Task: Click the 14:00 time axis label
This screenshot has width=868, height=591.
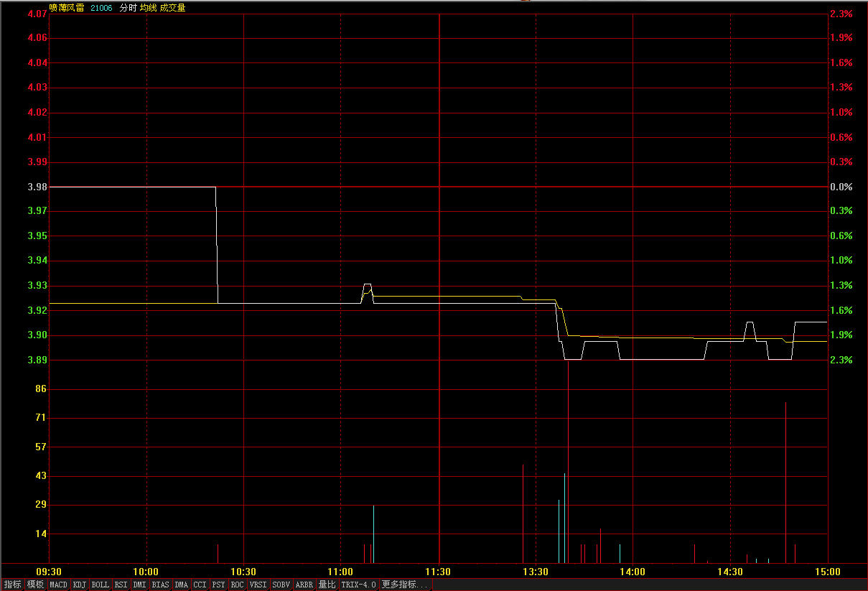Action: click(x=633, y=572)
